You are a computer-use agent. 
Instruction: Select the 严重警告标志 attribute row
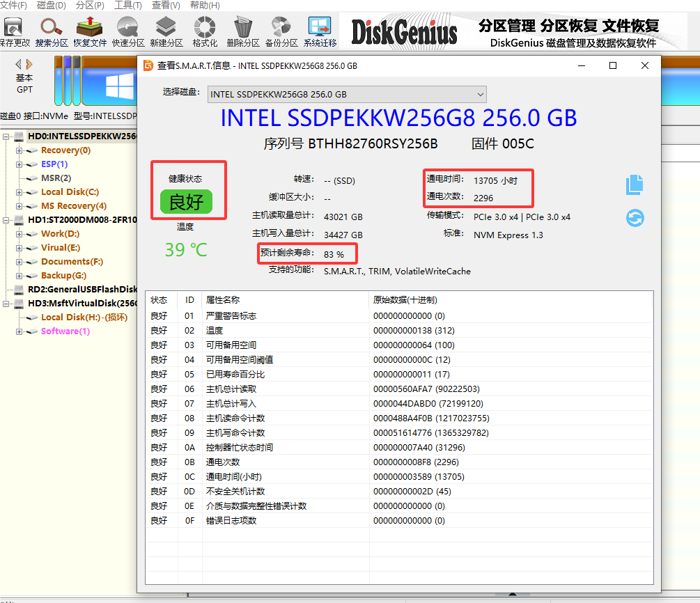[x=399, y=316]
